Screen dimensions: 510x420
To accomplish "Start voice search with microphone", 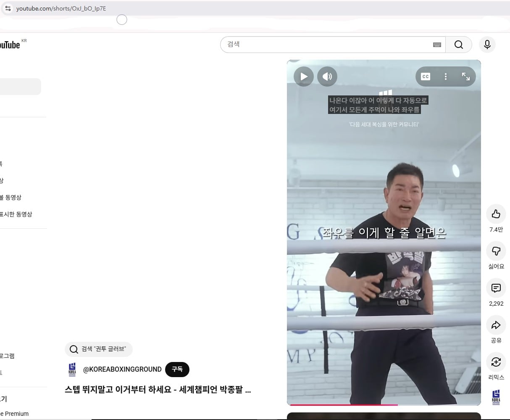I will (487, 45).
